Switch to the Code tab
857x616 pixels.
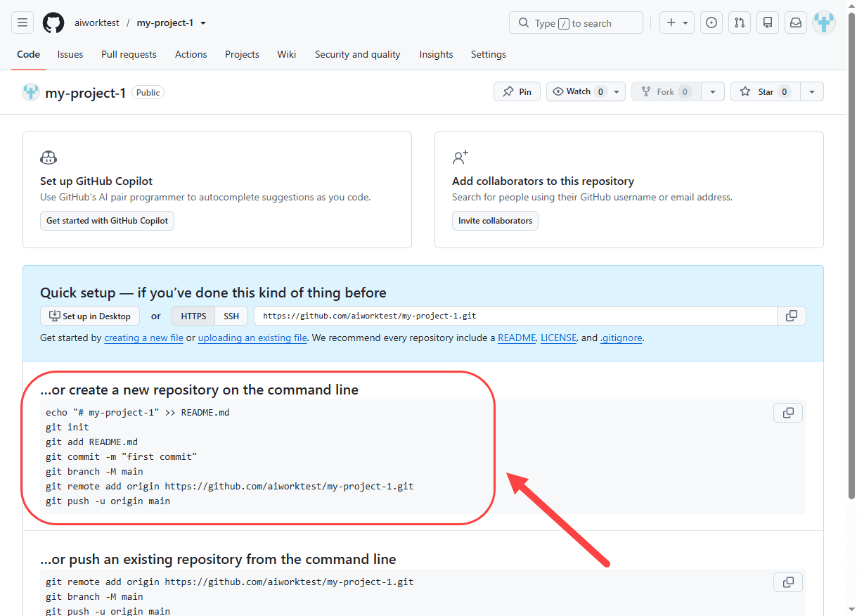point(29,54)
